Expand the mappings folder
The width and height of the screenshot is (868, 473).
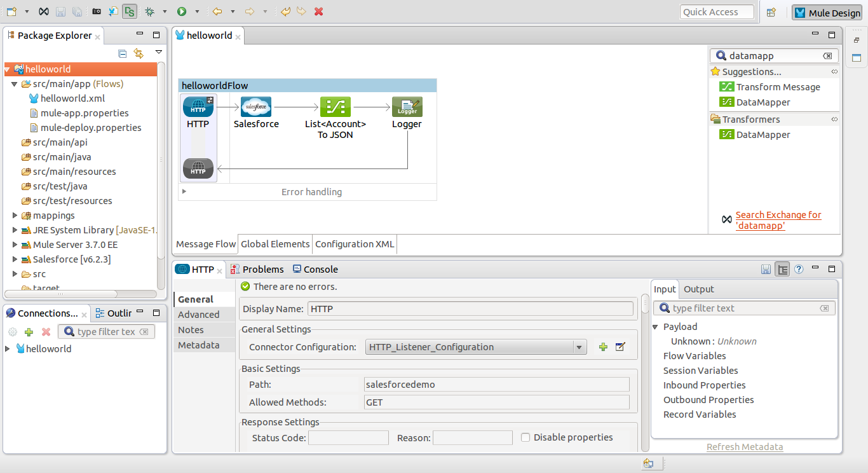[15, 216]
